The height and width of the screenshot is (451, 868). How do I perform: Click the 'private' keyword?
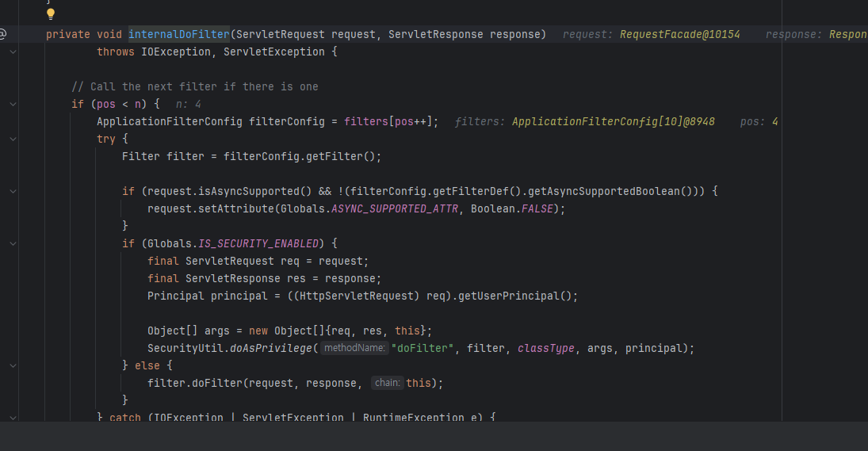(68, 34)
